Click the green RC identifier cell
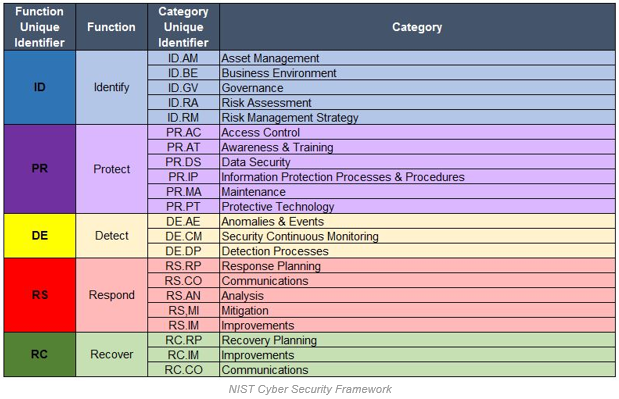The image size is (619, 399). coord(39,354)
